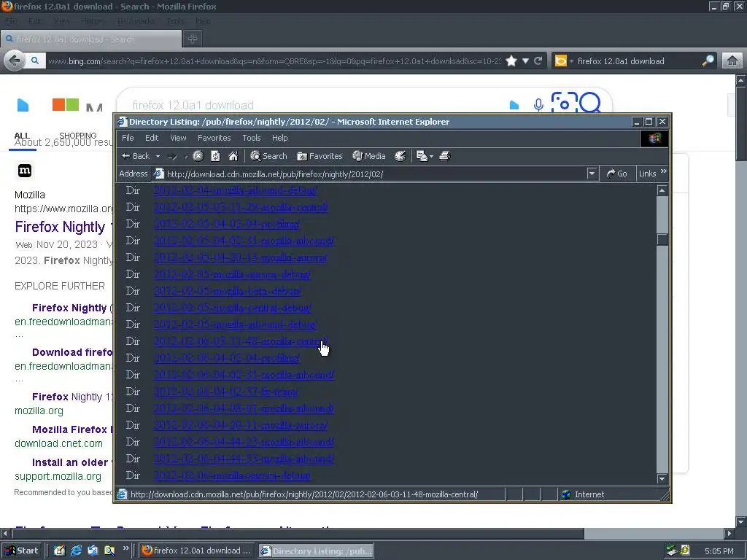Open the IE Search pane

coord(268,156)
